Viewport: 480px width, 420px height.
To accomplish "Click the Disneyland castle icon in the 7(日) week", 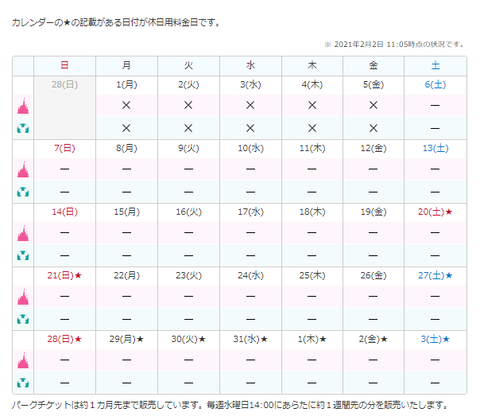I will (23, 170).
